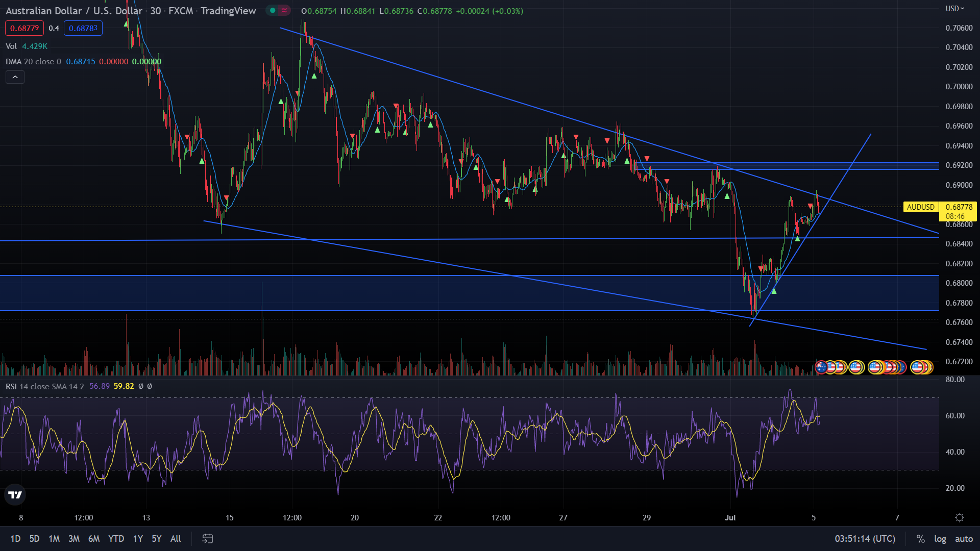The height and width of the screenshot is (551, 980).
Task: Click the 0.68000 price axis label
Action: (959, 283)
